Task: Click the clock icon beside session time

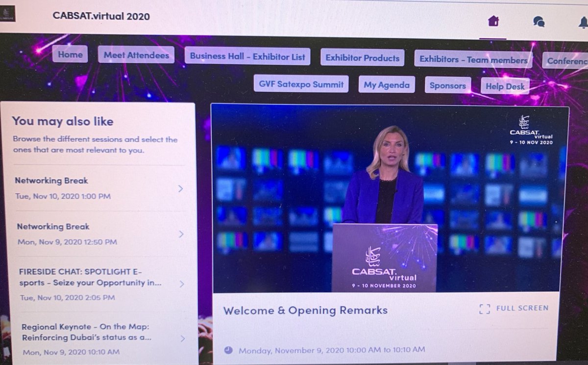Action: [228, 350]
